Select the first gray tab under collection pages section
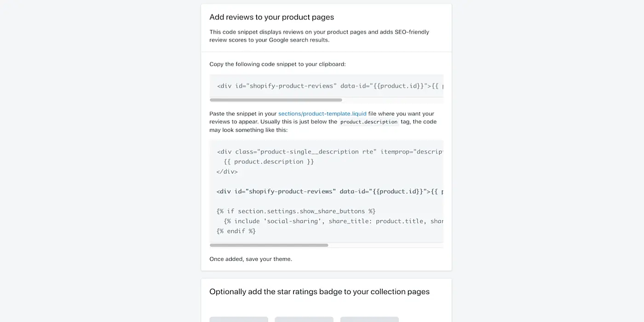644x322 pixels. pyautogui.click(x=238, y=319)
